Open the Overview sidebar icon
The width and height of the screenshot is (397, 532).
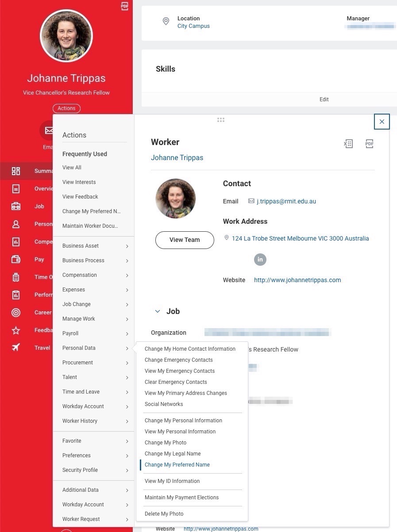[16, 189]
